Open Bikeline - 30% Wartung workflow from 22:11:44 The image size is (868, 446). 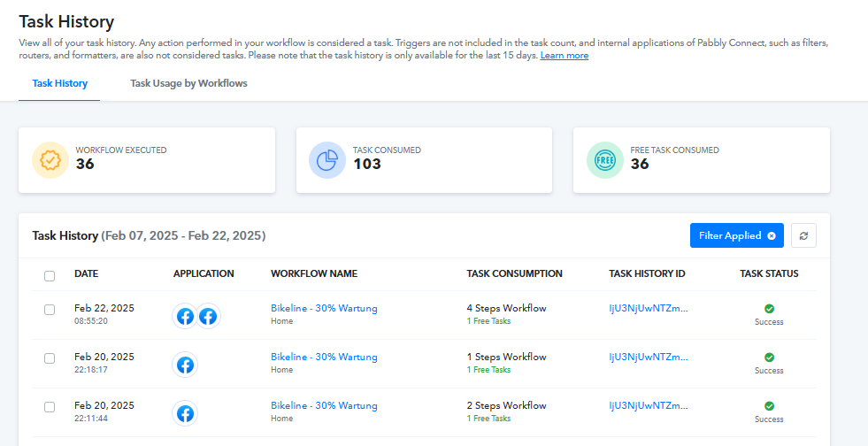pyautogui.click(x=324, y=405)
